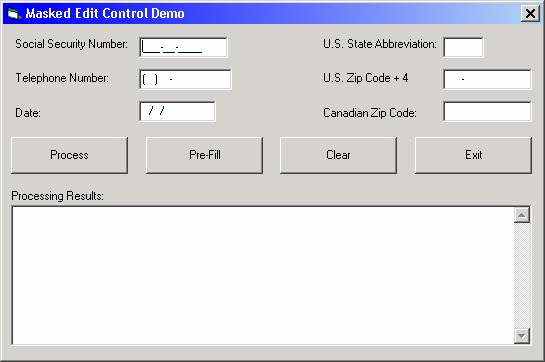The image size is (545, 362).
Task: Focus the U.S. Zip Code + 4 field
Action: tap(487, 79)
